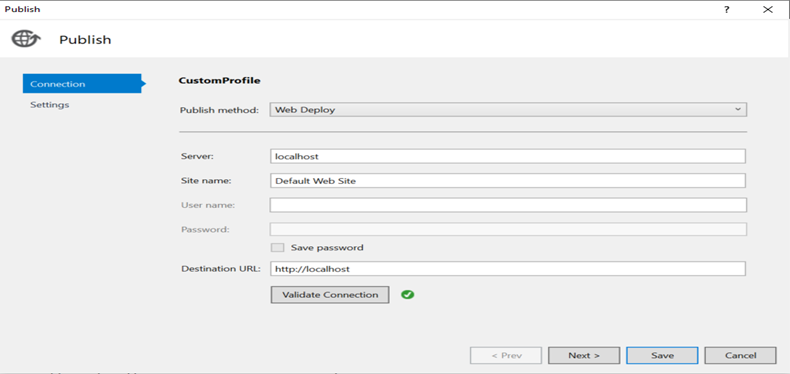Focus the empty User name field
The width and height of the screenshot is (790, 374).
pos(508,205)
